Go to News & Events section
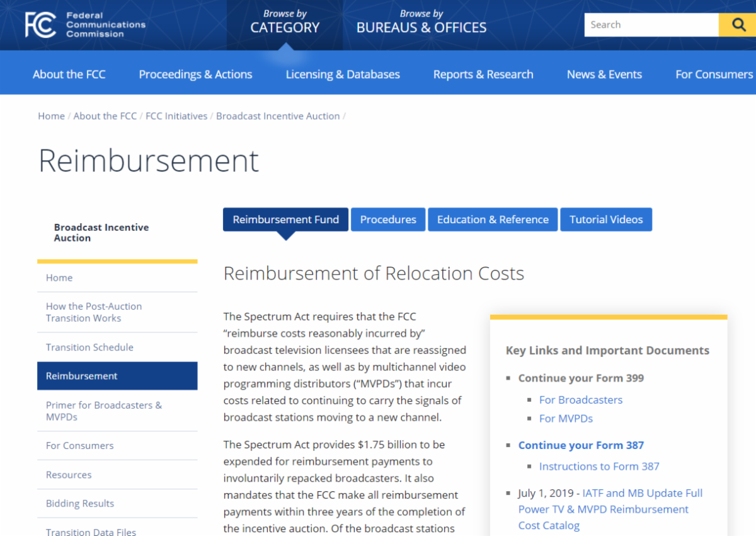 click(x=604, y=74)
